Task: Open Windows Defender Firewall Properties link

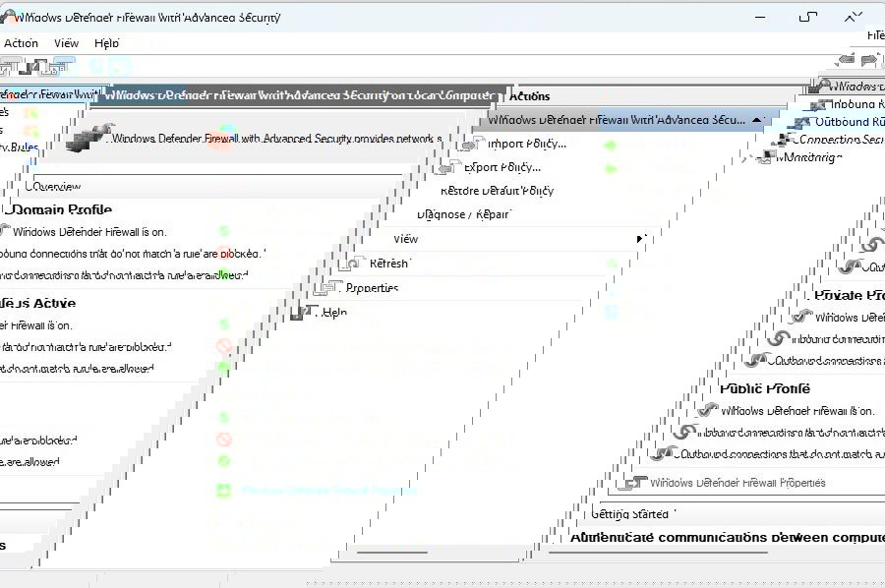Action: (x=737, y=483)
